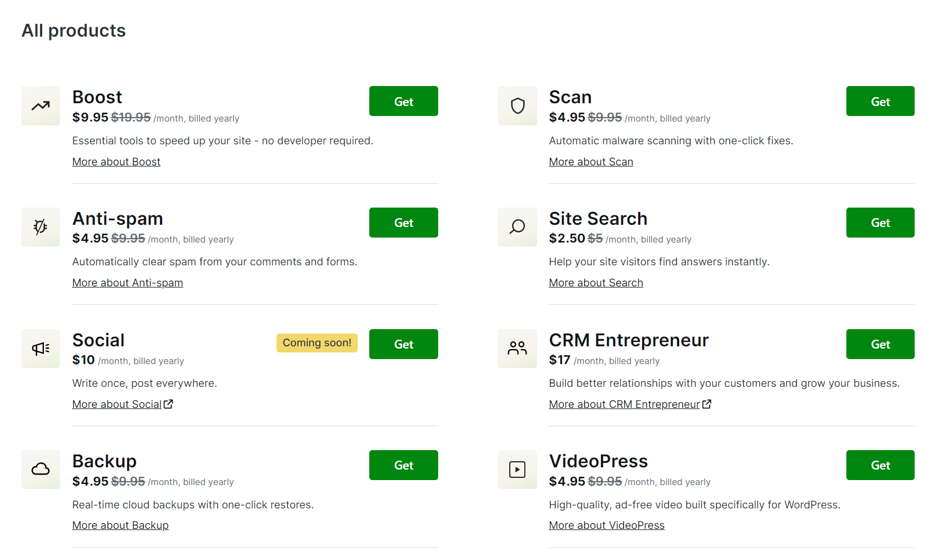Visit the More about Social link
Screen dimensions: 938x560
(x=117, y=404)
